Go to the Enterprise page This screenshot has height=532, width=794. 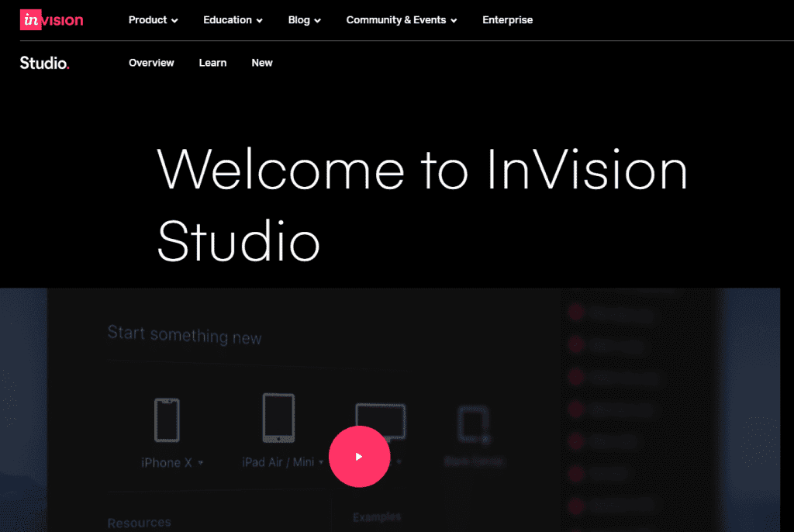coord(507,20)
